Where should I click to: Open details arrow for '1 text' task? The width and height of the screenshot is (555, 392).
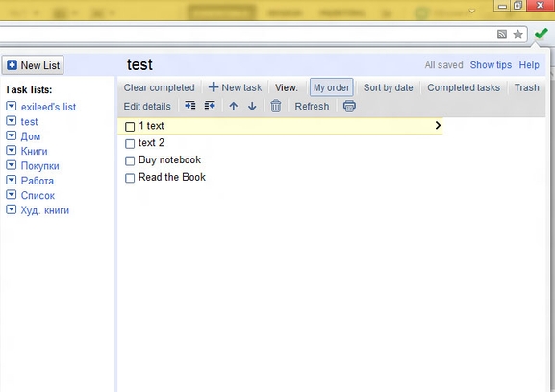tap(438, 125)
